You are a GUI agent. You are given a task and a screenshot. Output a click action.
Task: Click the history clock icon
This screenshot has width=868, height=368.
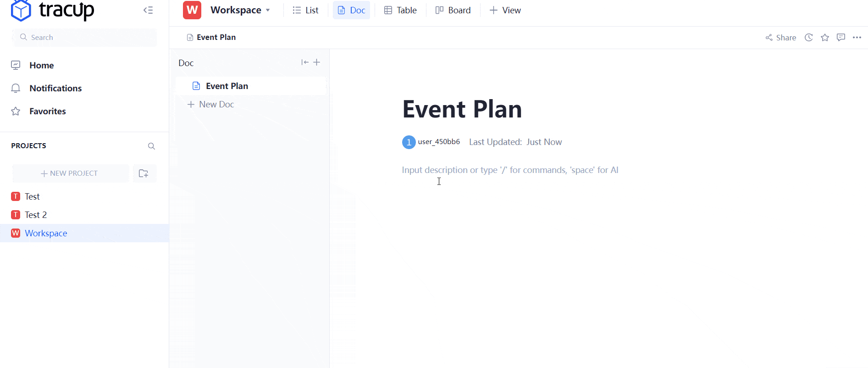point(809,38)
